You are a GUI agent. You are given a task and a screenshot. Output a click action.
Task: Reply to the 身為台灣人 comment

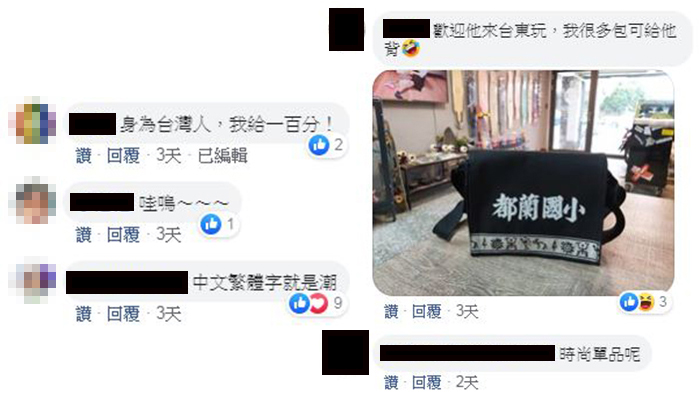[x=123, y=156]
